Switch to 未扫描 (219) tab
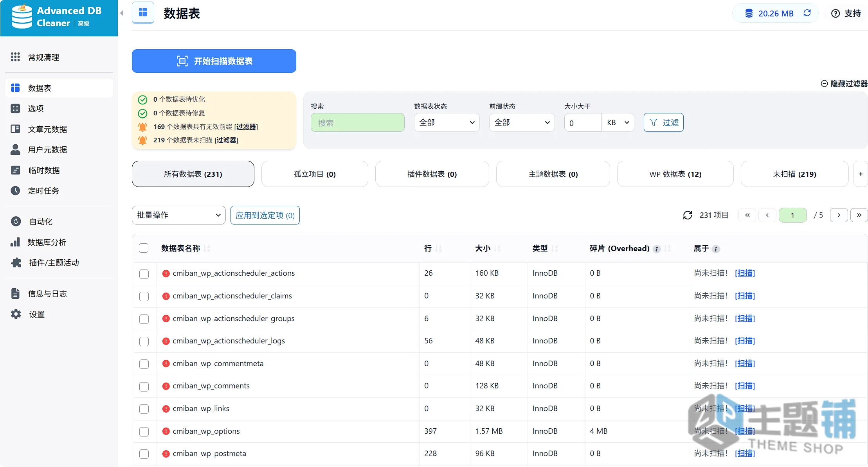Image resolution: width=868 pixels, height=467 pixels. click(x=794, y=174)
